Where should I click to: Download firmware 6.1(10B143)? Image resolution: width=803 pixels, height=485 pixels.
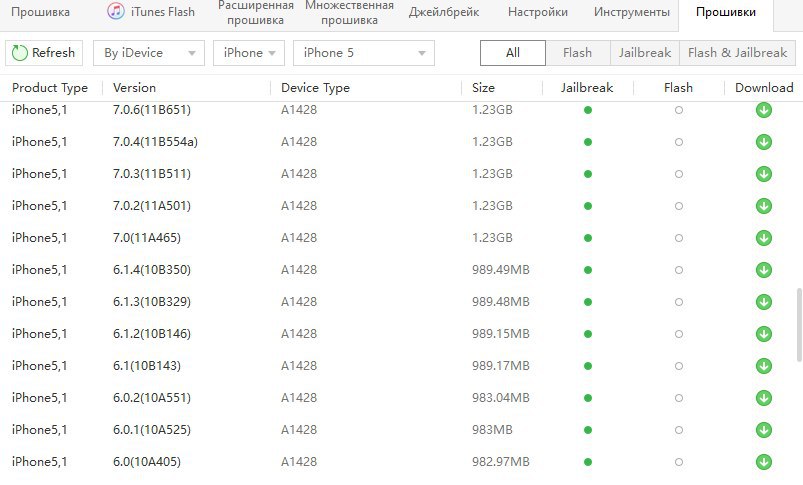[x=764, y=366]
